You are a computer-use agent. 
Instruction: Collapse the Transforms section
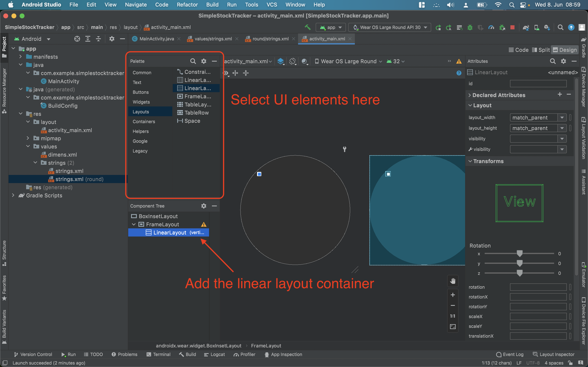[x=470, y=161]
